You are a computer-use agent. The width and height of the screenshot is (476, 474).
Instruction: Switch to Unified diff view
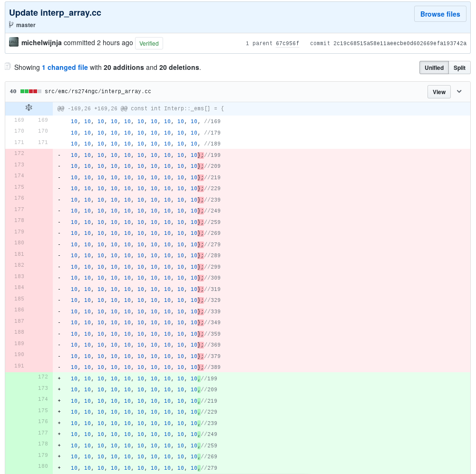434,68
